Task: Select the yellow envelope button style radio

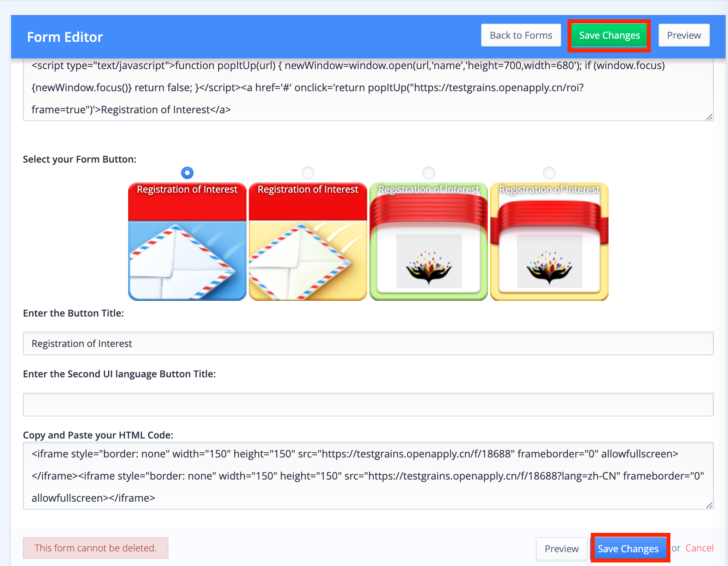Action: [x=308, y=173]
